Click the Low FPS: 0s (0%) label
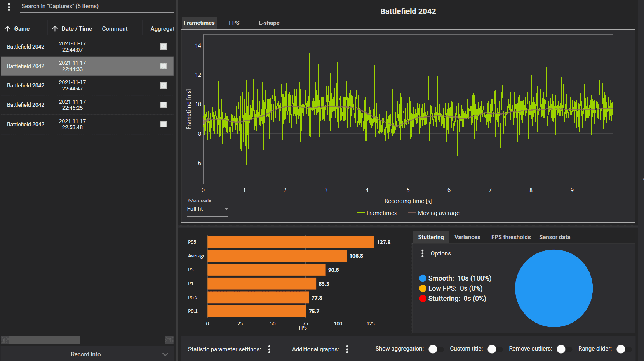644x361 pixels. [455, 288]
